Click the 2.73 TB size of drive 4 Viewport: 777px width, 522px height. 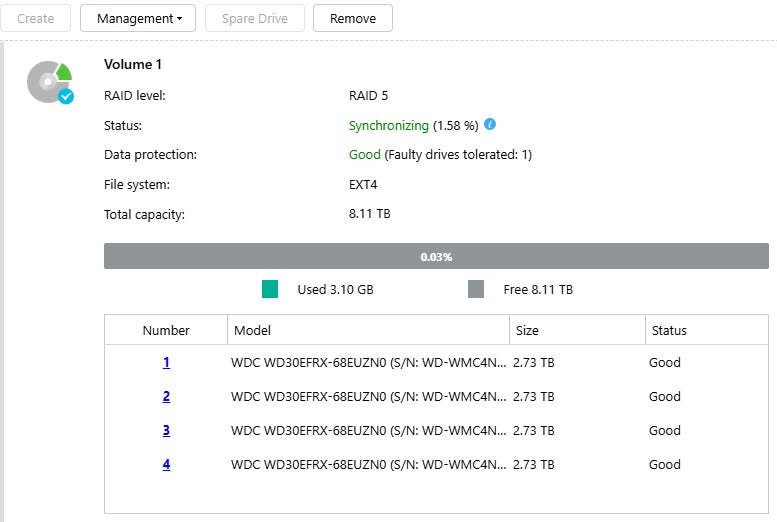click(534, 464)
